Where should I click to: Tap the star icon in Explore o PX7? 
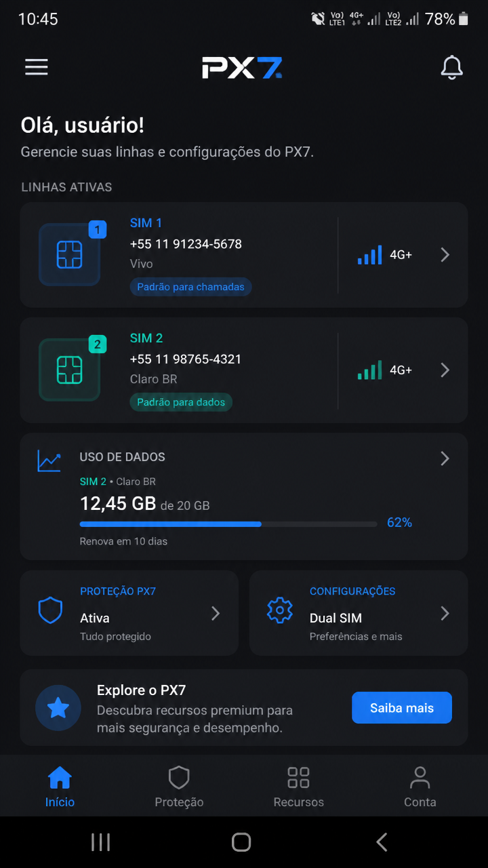pyautogui.click(x=58, y=708)
